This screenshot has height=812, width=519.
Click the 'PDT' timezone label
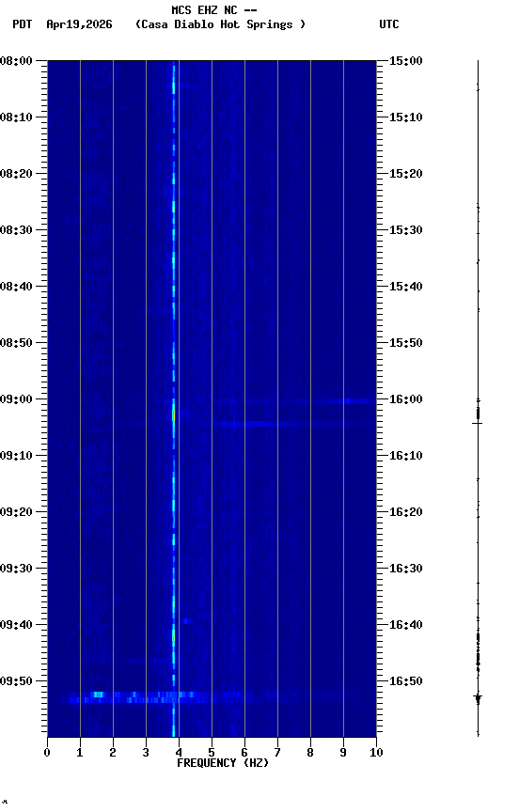23,24
